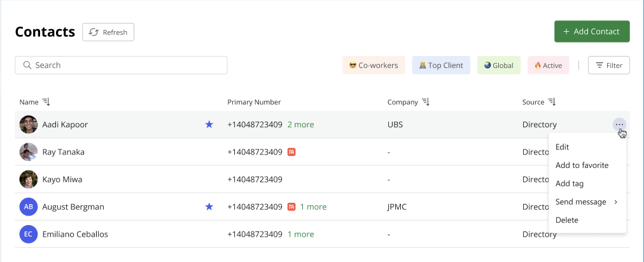This screenshot has height=262, width=644.
Task: Click red message icon in August Bergman row
Action: pos(291,207)
